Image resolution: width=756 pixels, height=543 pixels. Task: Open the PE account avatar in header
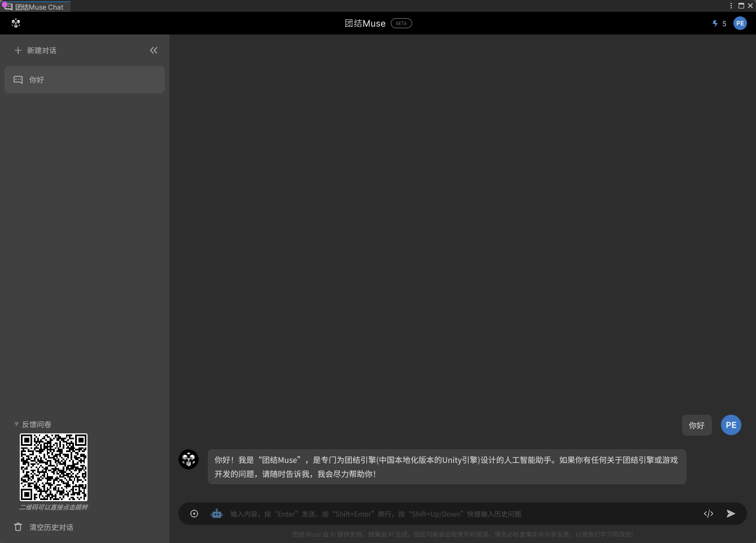[x=740, y=23]
